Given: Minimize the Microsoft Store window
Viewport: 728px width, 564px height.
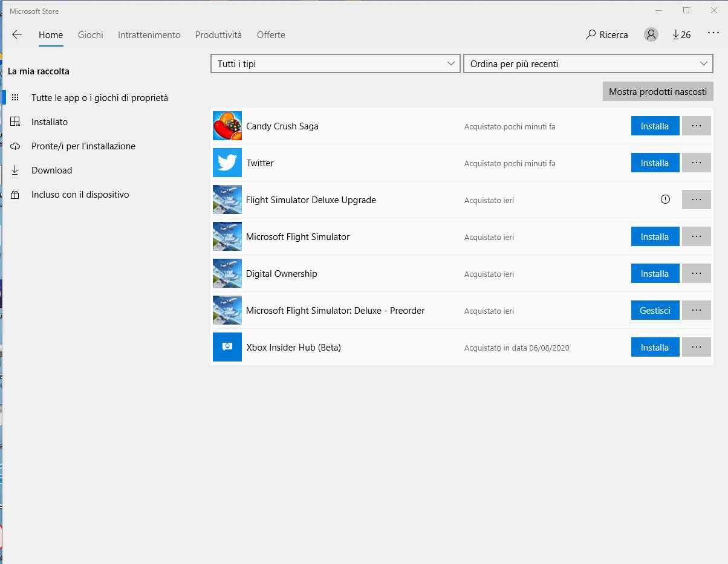Looking at the screenshot, I should 658,10.
